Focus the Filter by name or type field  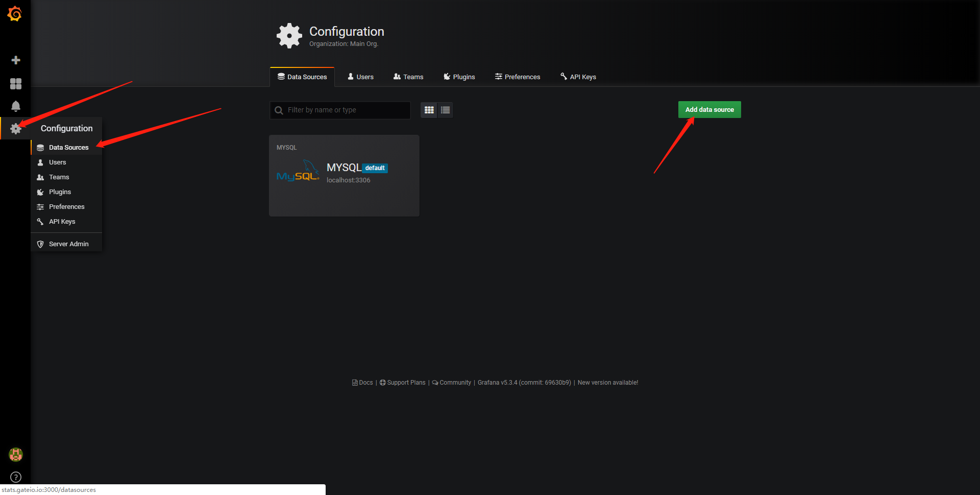pyautogui.click(x=340, y=110)
